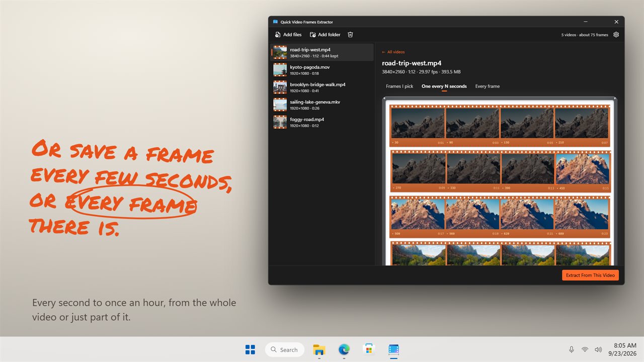Pick the frame 450 thumbnail at 0:15
Image resolution: width=644 pixels, height=362 pixels.
click(583, 168)
